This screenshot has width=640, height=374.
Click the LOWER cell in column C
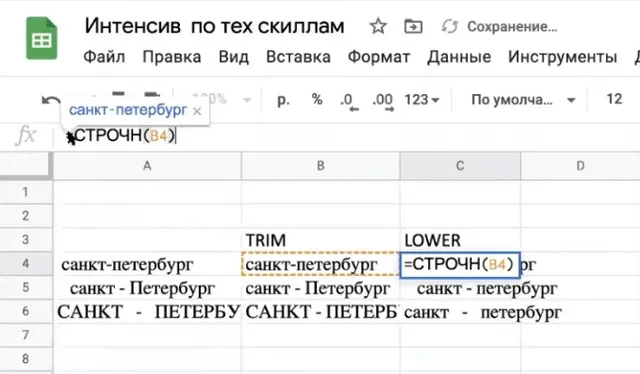tap(460, 240)
